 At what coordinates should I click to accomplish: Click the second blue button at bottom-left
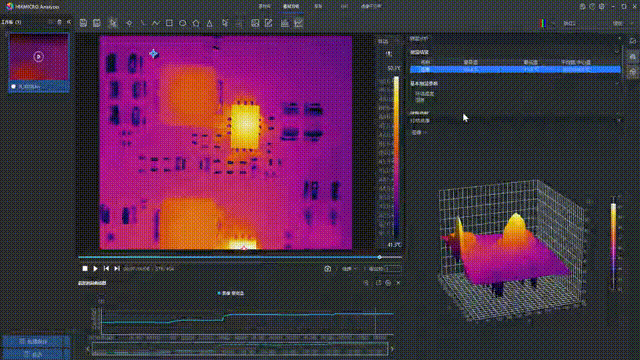tap(36, 353)
